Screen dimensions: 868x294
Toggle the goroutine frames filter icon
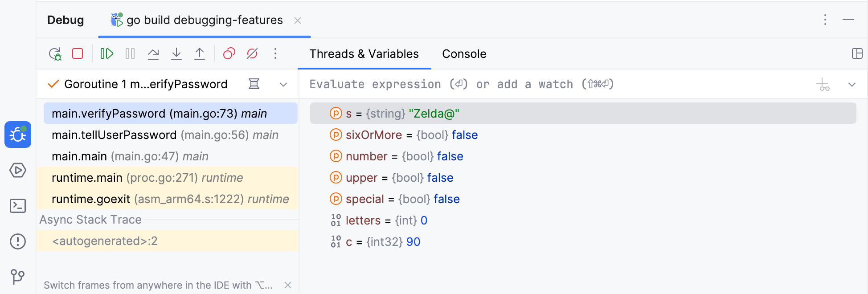tap(254, 84)
